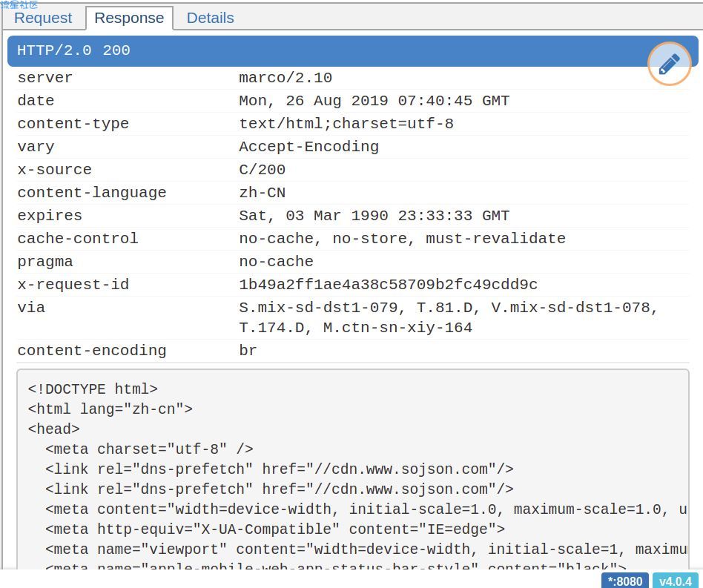The width and height of the screenshot is (703, 588).
Task: Select the content-type header value
Action: (346, 124)
